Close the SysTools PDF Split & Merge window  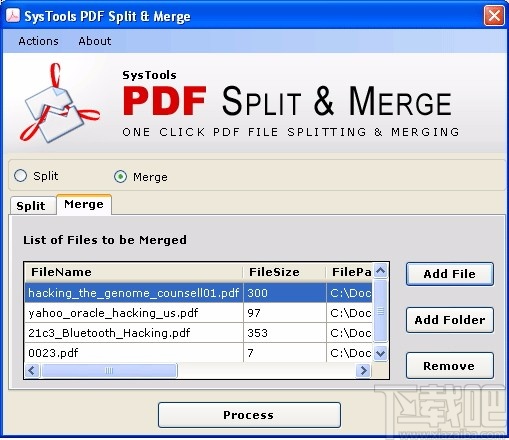pos(494,15)
